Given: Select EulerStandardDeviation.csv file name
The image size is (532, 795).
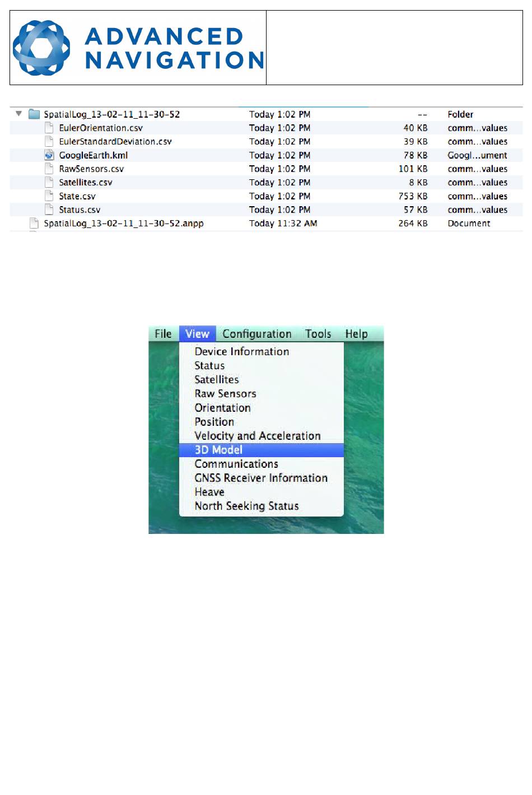Looking at the screenshot, I should [x=115, y=141].
